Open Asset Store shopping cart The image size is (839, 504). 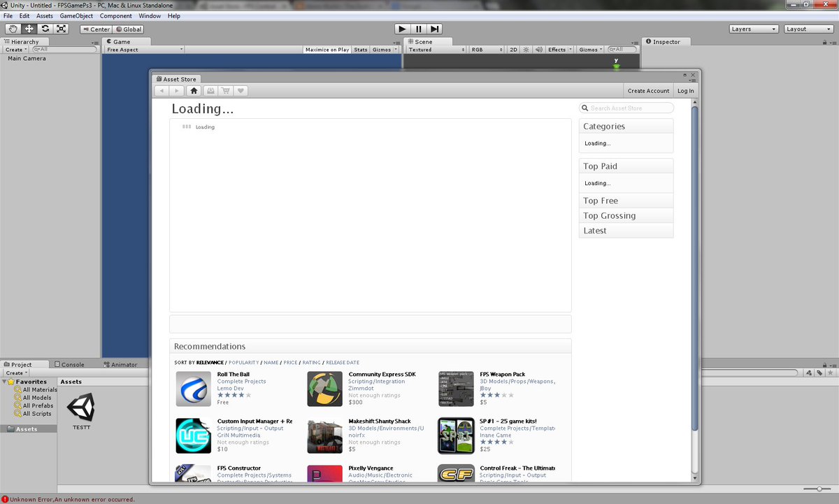pos(225,91)
